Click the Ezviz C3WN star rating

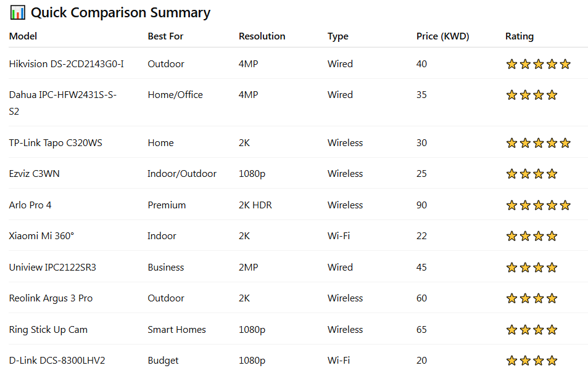coord(531,174)
